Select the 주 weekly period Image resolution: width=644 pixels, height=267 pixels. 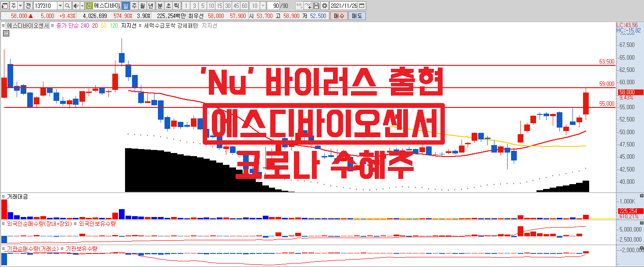[134, 6]
